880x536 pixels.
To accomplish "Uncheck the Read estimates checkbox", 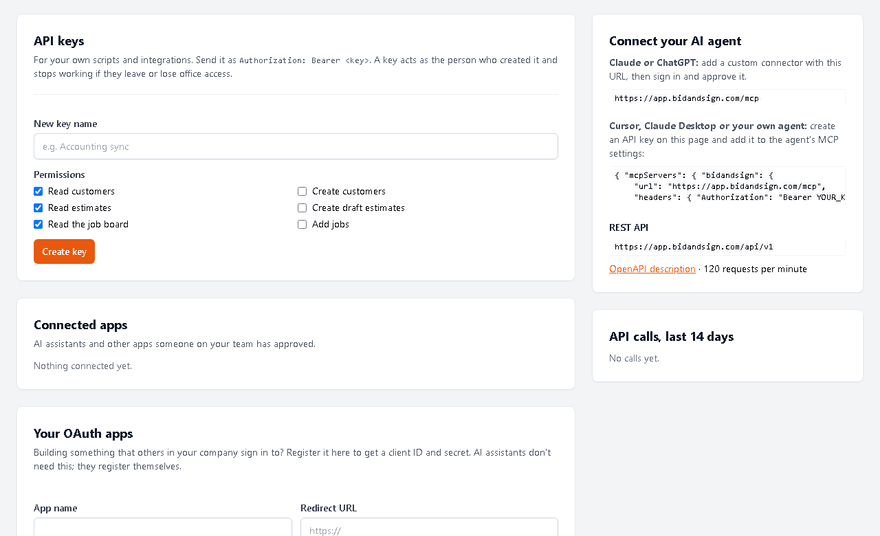I will pos(38,208).
